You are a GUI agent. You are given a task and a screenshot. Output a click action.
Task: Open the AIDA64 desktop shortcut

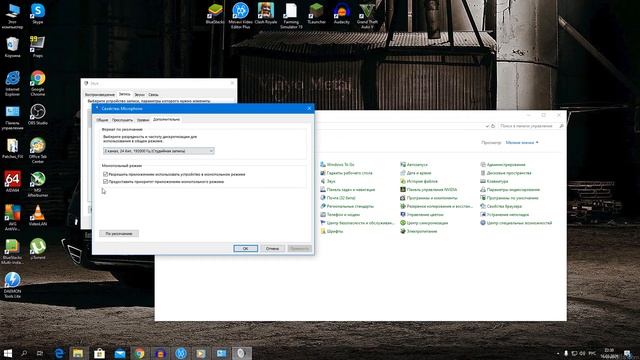click(x=12, y=182)
